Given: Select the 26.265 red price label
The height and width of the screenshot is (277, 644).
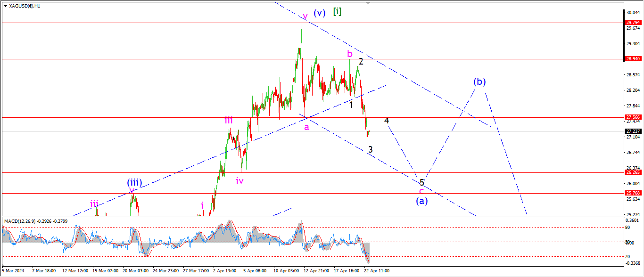Looking at the screenshot, I should [x=632, y=172].
